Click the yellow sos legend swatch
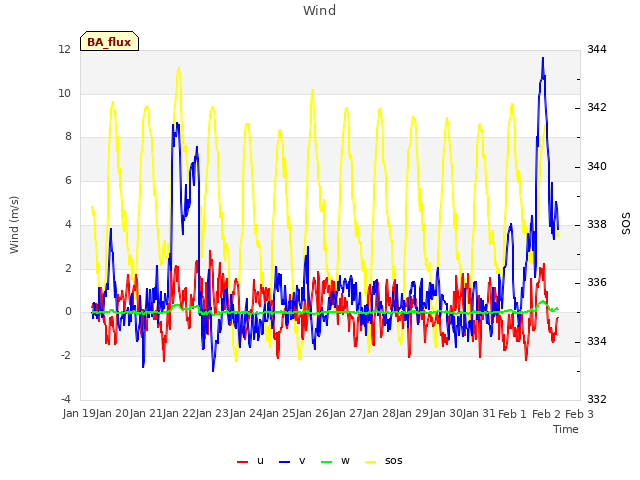Image resolution: width=640 pixels, height=480 pixels. click(370, 462)
